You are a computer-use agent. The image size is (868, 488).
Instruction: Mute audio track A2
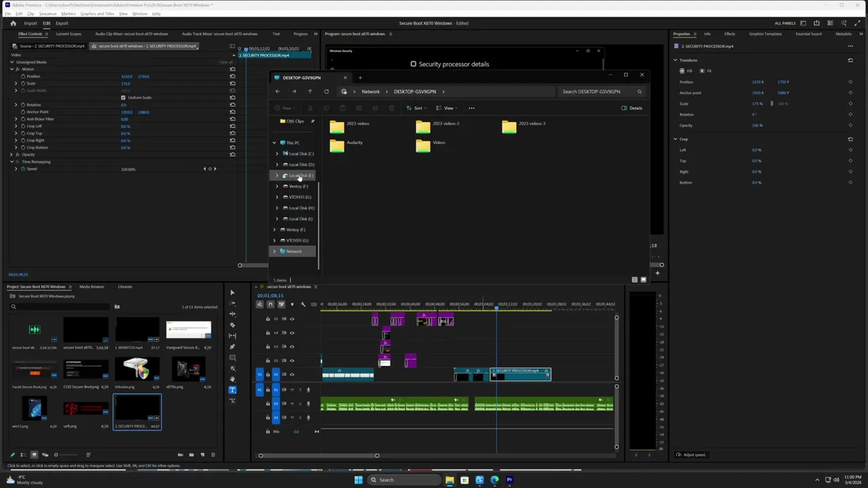tap(292, 403)
